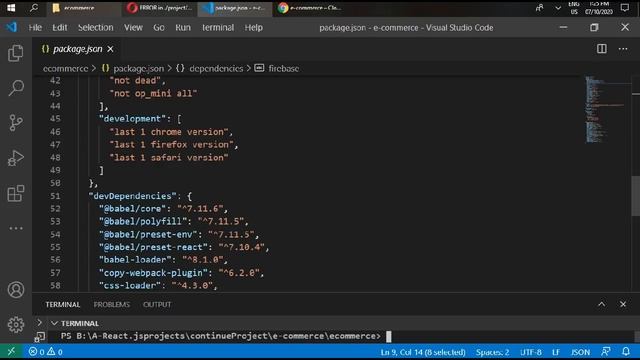Click the feedback icon in status bar
Screen dimensions: 640x360
pos(606,351)
